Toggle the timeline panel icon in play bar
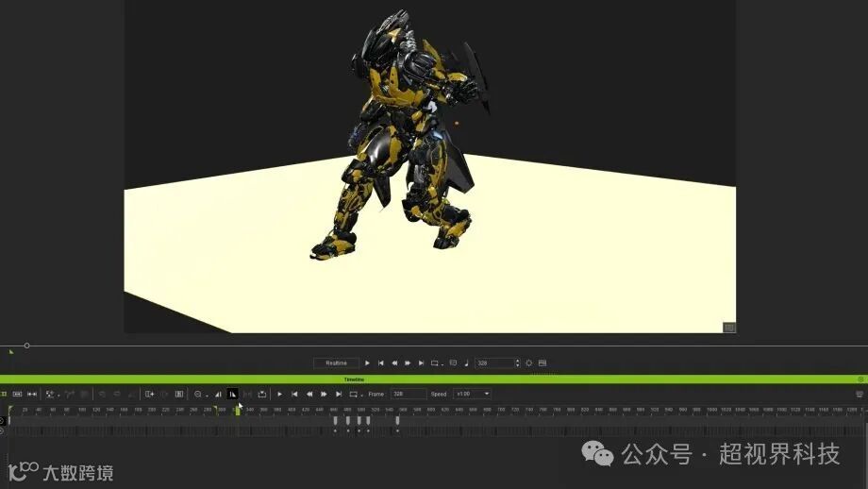868x489 pixels. 542,363
